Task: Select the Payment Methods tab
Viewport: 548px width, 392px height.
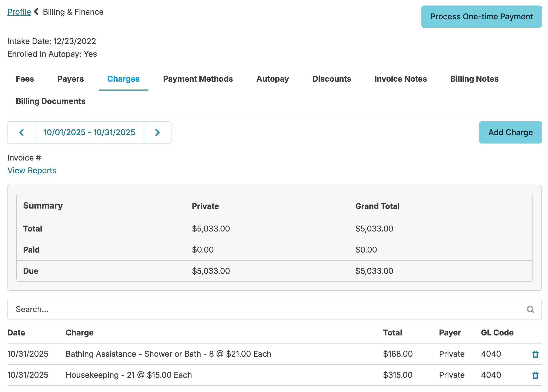Action: 198,79
